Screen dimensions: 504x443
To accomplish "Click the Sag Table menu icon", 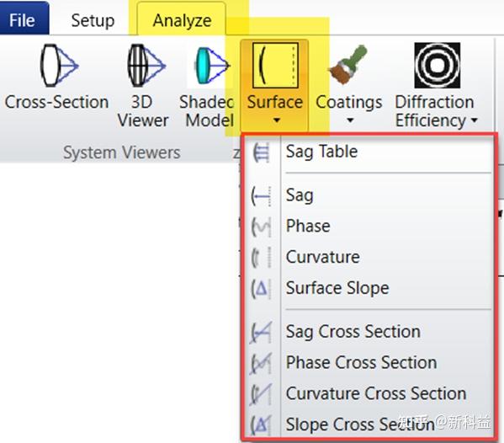I will [262, 152].
